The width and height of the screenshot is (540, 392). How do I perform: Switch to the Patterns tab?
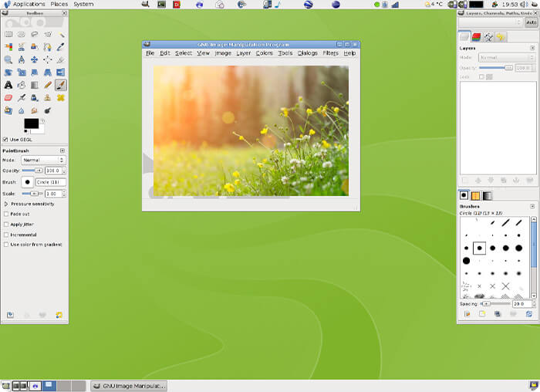pyautogui.click(x=475, y=196)
